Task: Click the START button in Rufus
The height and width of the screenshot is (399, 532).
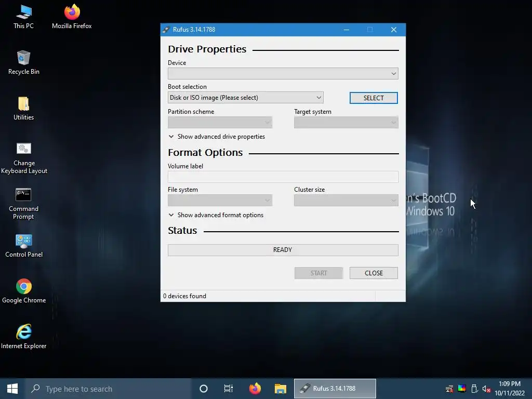Action: [318, 273]
